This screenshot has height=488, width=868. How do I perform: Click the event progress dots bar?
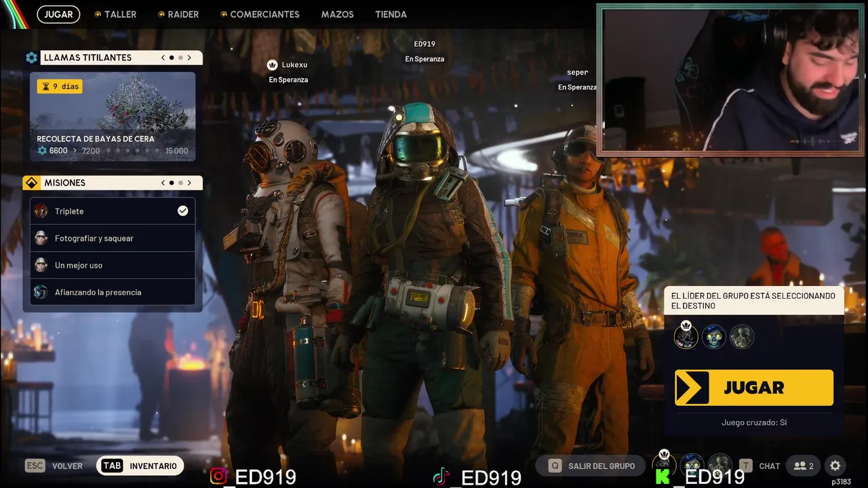[133, 151]
